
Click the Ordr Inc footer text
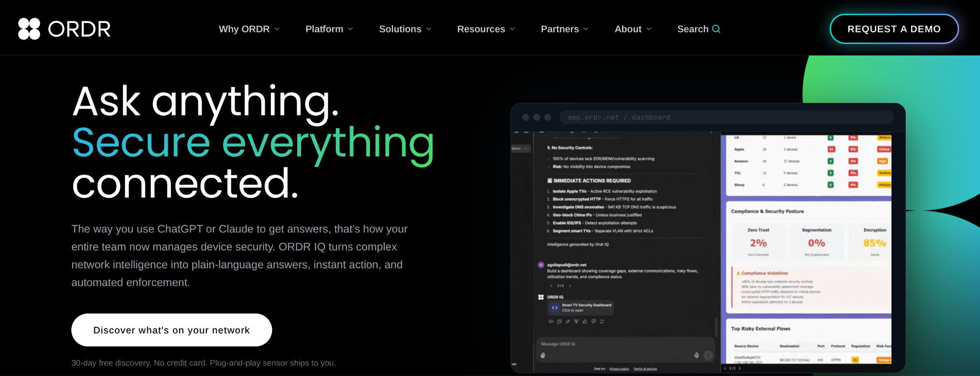[600, 369]
